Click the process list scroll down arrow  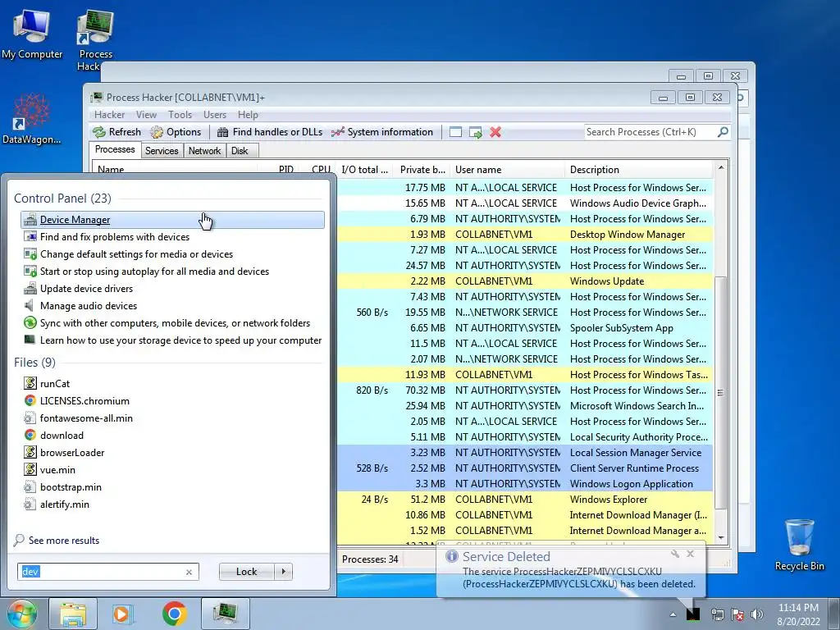[x=721, y=538]
